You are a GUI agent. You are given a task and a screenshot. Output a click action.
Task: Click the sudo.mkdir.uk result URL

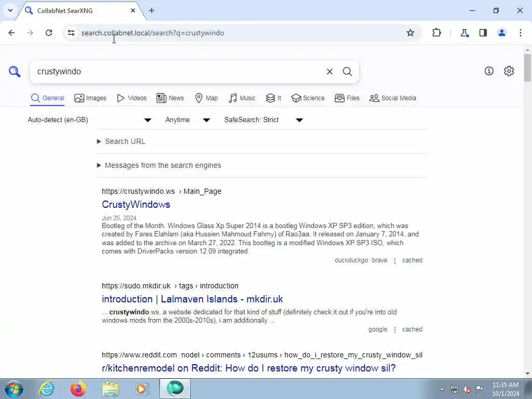(x=170, y=286)
